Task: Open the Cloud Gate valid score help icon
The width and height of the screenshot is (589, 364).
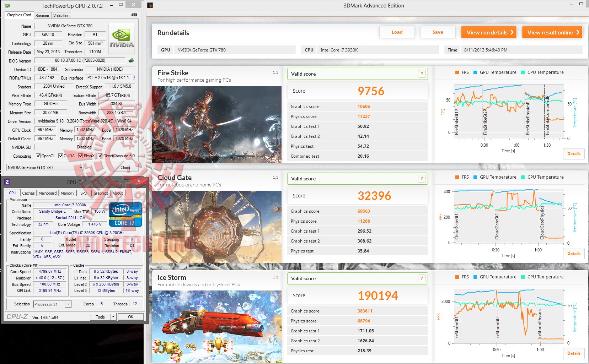Action: click(x=422, y=179)
